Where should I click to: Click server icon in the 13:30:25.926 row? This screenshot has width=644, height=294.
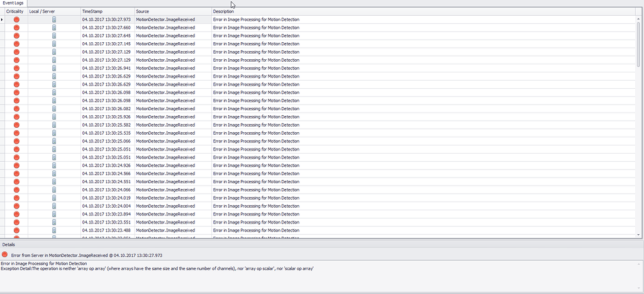click(x=54, y=116)
